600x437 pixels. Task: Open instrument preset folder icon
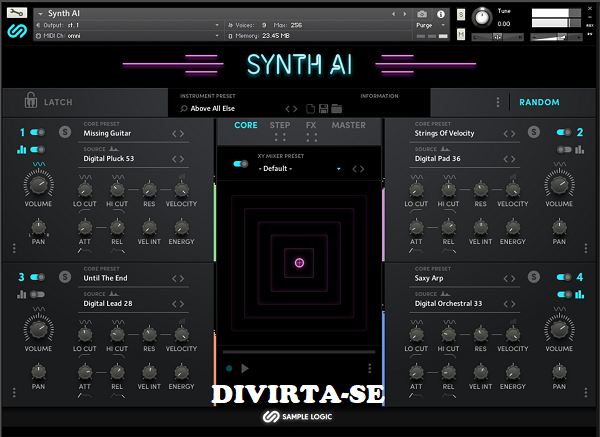[337, 109]
